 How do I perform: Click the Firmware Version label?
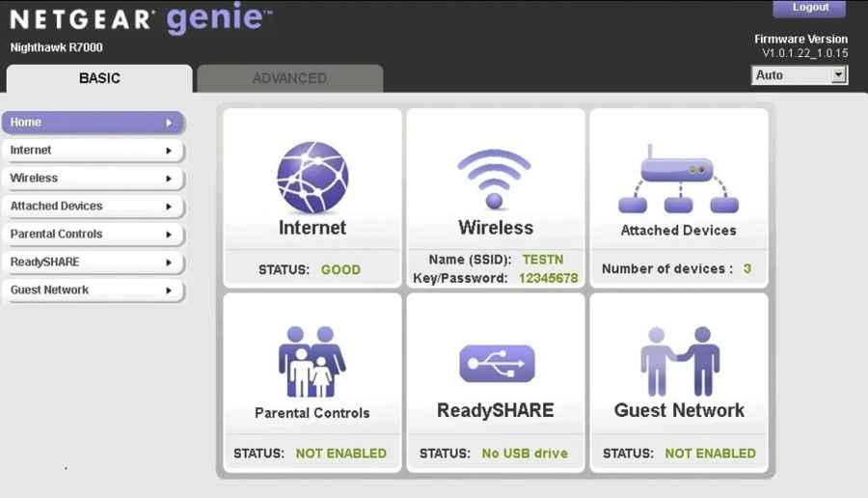pyautogui.click(x=801, y=40)
